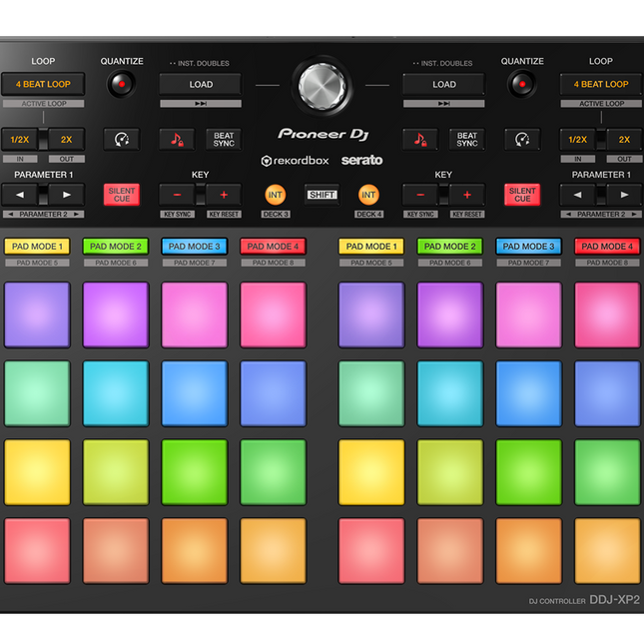Hit the right deck 4 BEAT LOOP button
Viewport: 644px width, 644px height.
[601, 84]
